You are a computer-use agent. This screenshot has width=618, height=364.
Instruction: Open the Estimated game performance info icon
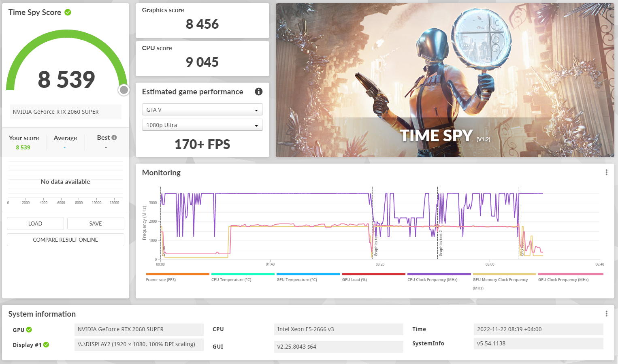click(x=259, y=92)
